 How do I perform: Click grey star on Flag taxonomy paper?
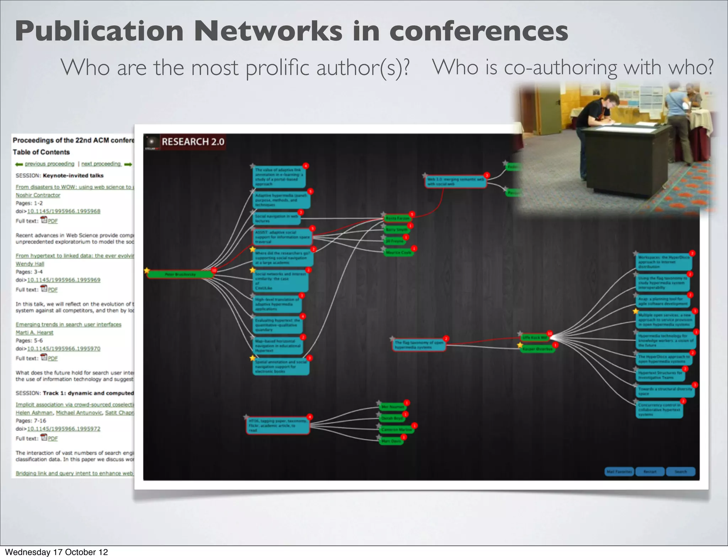click(392, 338)
